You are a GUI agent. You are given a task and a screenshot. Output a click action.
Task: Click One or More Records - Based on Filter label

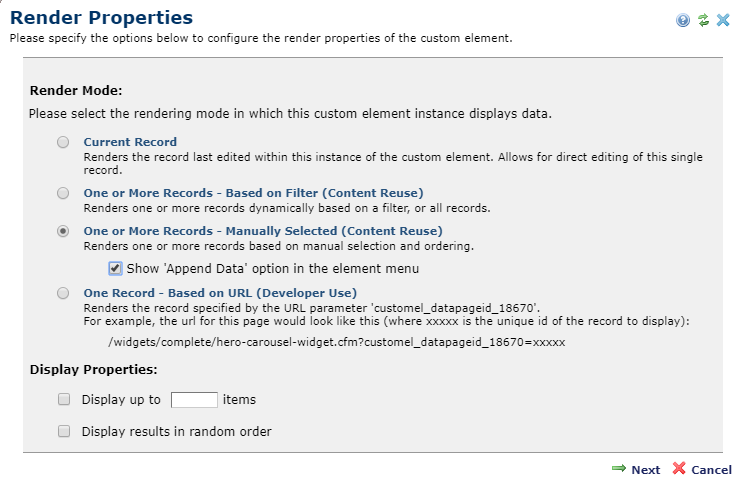coord(253,193)
